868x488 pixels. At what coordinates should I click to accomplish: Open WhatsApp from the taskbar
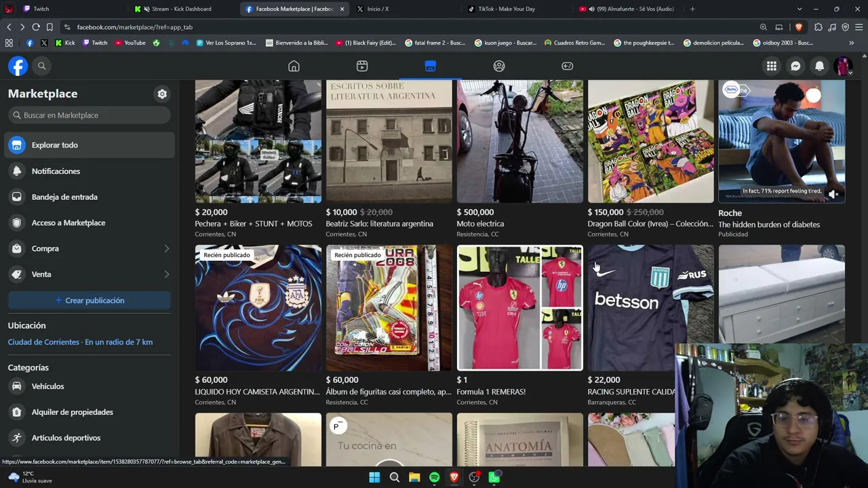tap(494, 477)
